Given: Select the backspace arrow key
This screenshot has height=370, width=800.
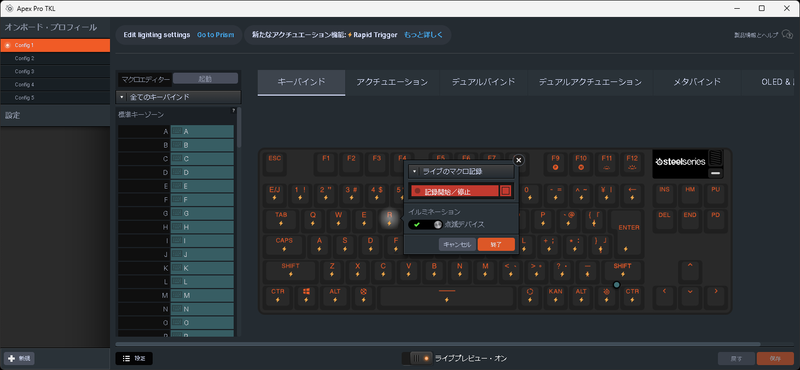Looking at the screenshot, I should tap(632, 194).
